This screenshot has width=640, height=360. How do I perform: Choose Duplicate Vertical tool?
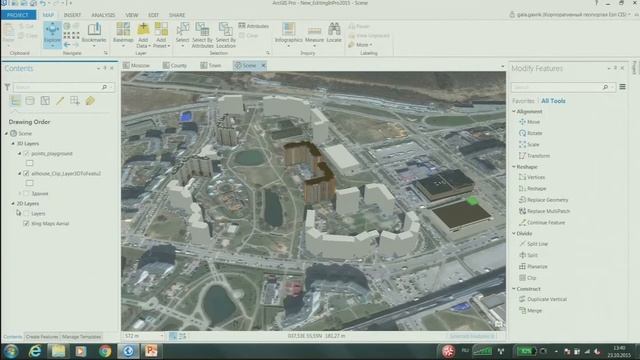click(543, 299)
